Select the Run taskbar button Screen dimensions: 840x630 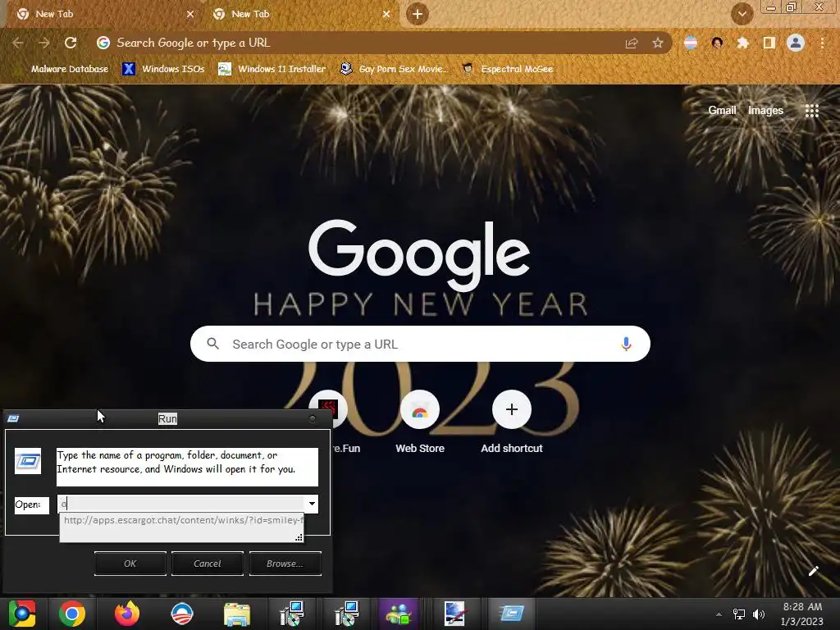tap(512, 614)
